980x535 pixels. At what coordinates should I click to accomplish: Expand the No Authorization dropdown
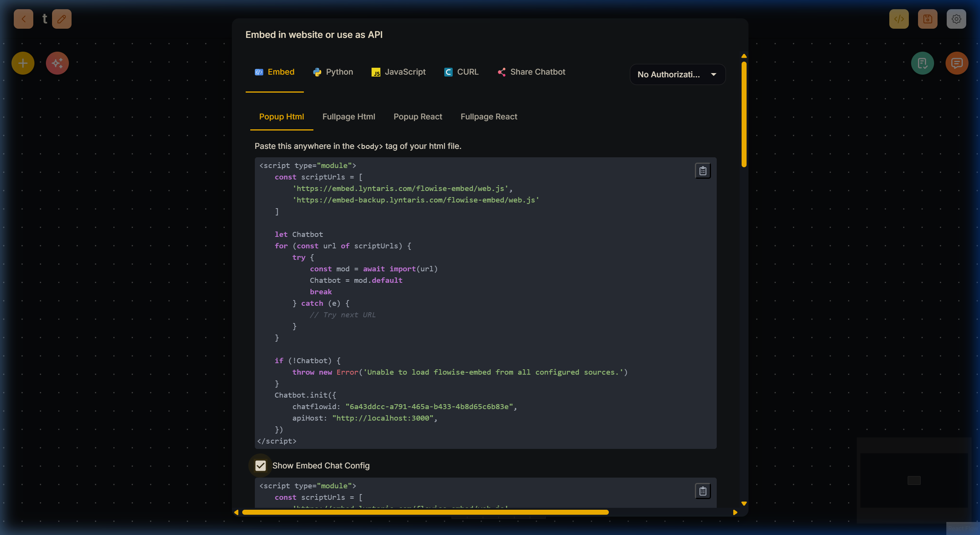click(678, 75)
